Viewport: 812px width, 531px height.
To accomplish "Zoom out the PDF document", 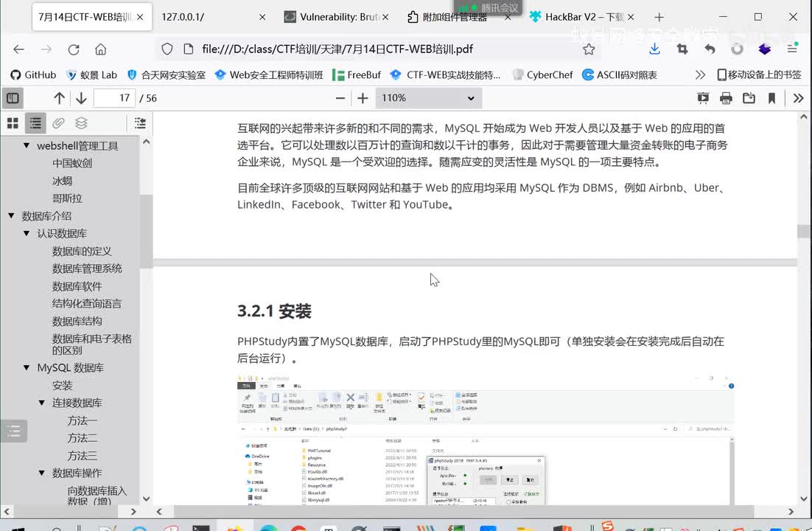I will point(340,98).
